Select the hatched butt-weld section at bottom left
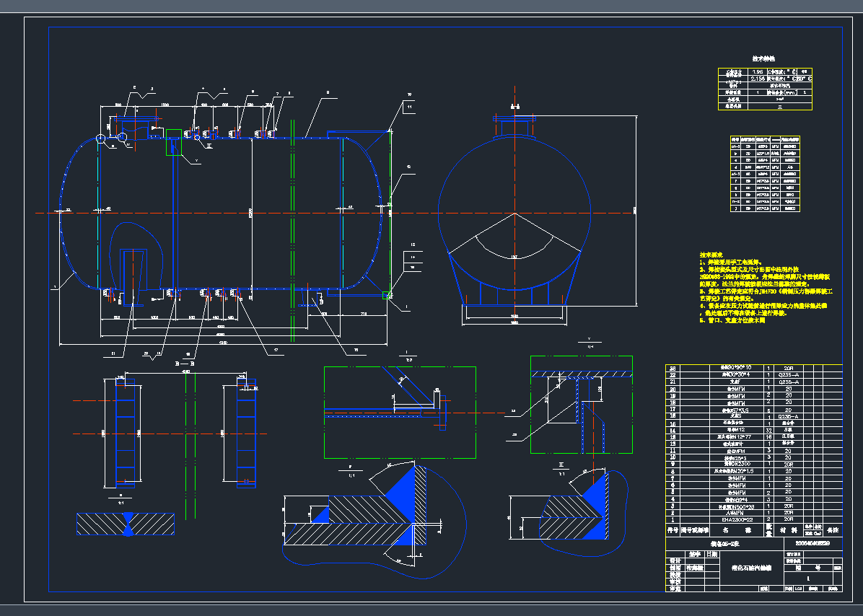 click(126, 524)
